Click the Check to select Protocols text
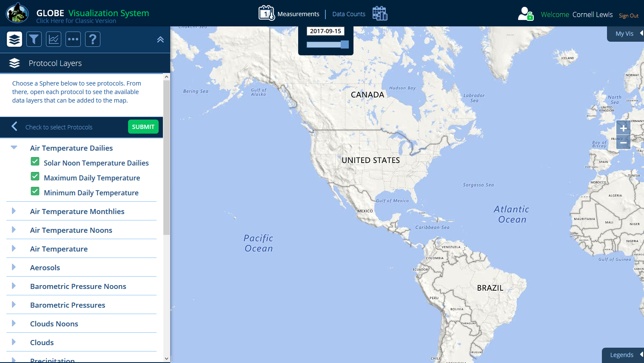644x363 pixels. click(x=59, y=127)
